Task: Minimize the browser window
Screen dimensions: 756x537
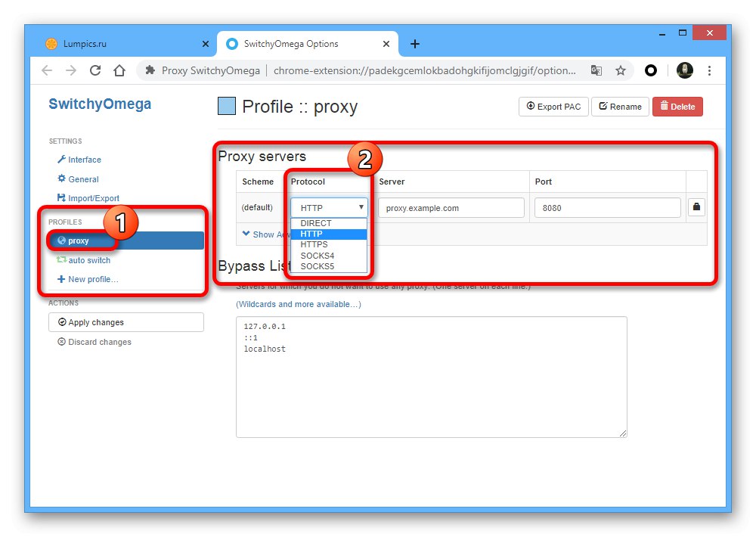Action: click(x=662, y=34)
